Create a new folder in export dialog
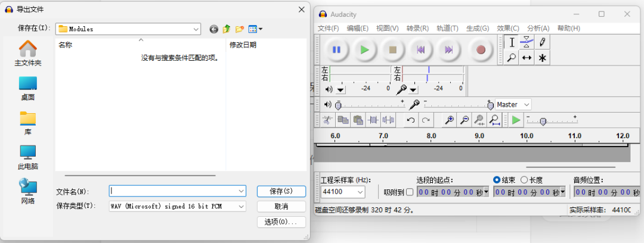The image size is (644, 243). pyautogui.click(x=240, y=29)
